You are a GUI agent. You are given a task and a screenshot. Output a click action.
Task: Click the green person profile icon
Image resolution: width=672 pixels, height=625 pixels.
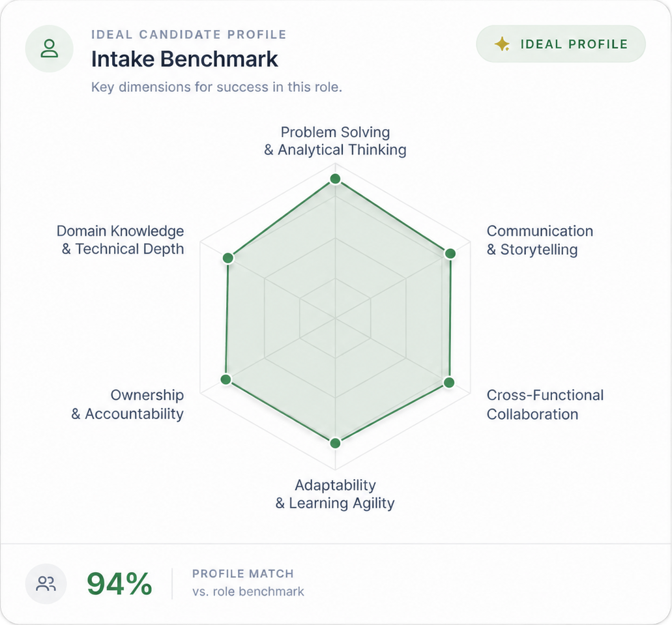click(50, 48)
